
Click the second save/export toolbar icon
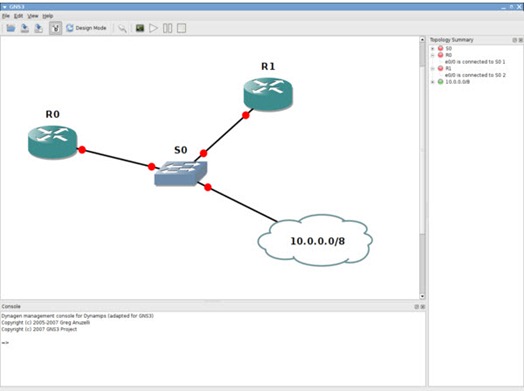tap(38, 28)
